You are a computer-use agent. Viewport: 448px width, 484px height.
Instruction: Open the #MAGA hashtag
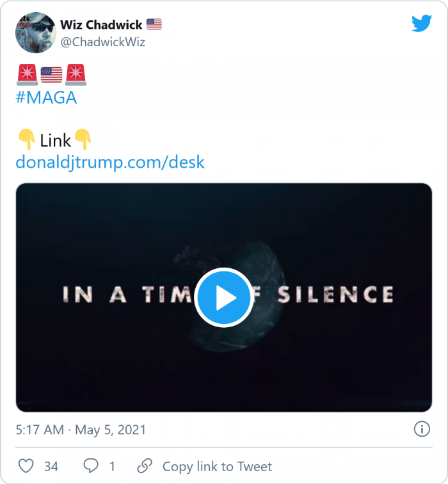point(45,97)
